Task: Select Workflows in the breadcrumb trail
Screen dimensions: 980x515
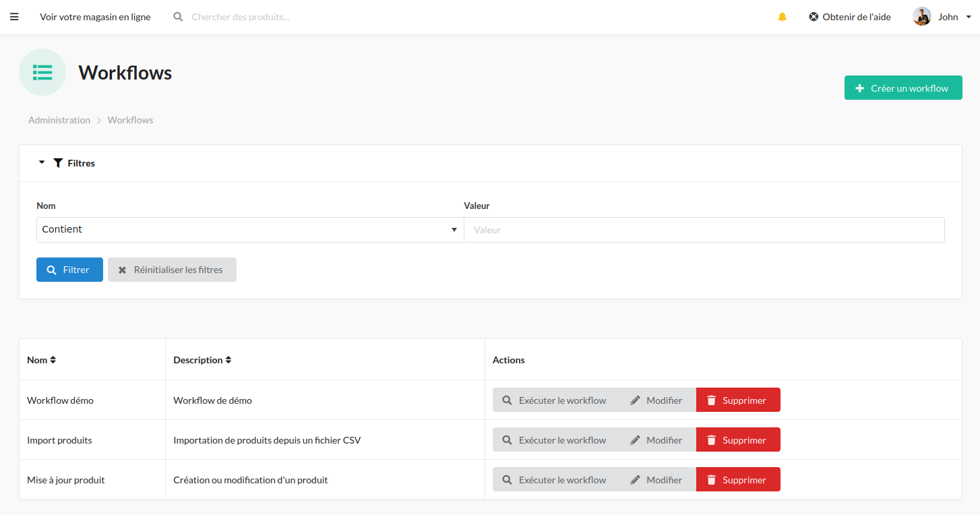Action: pyautogui.click(x=130, y=119)
